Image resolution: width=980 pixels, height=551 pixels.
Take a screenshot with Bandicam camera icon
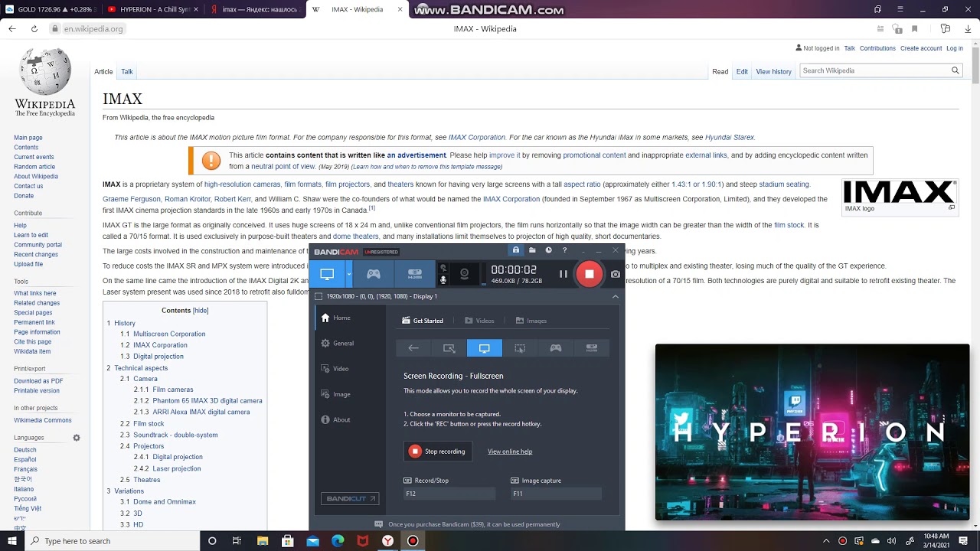pos(616,274)
